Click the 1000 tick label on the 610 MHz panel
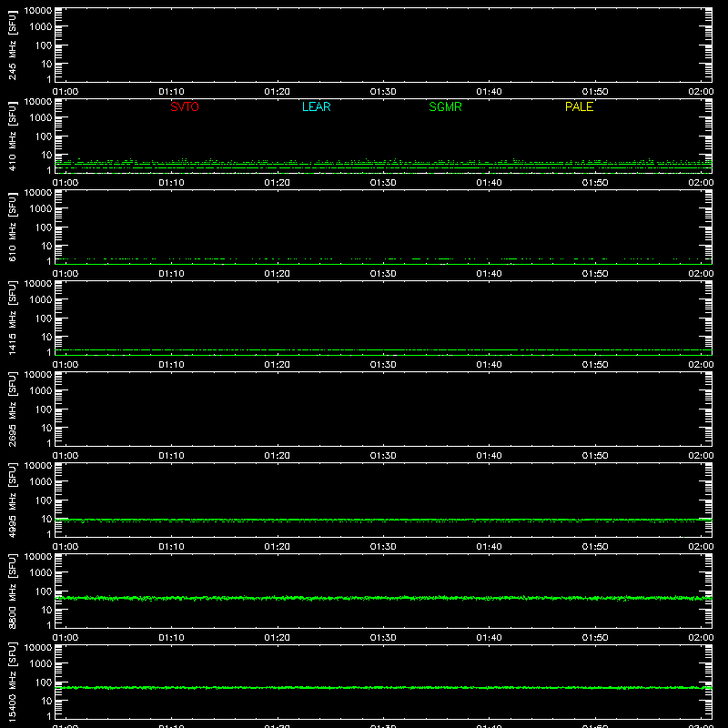This screenshot has width=728, height=728. click(41, 209)
